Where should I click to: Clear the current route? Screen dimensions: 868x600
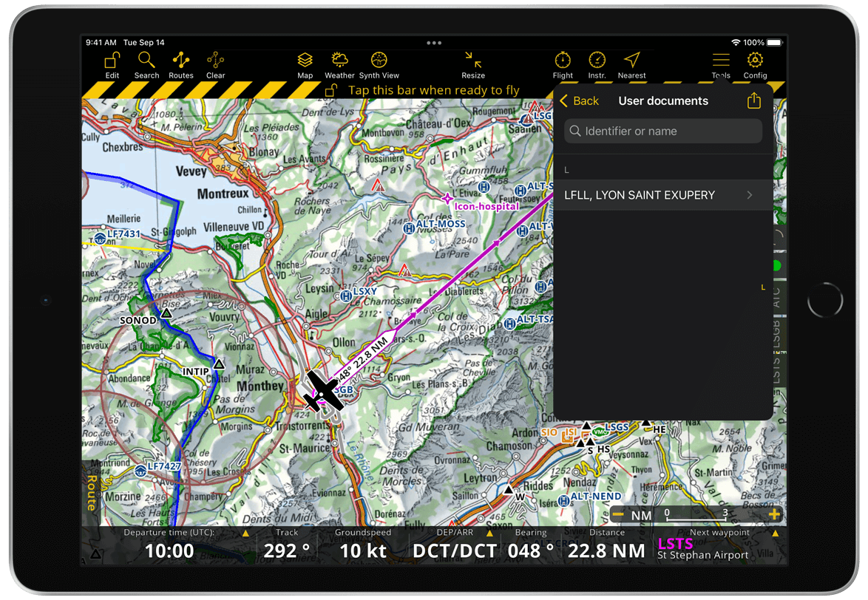click(x=215, y=65)
